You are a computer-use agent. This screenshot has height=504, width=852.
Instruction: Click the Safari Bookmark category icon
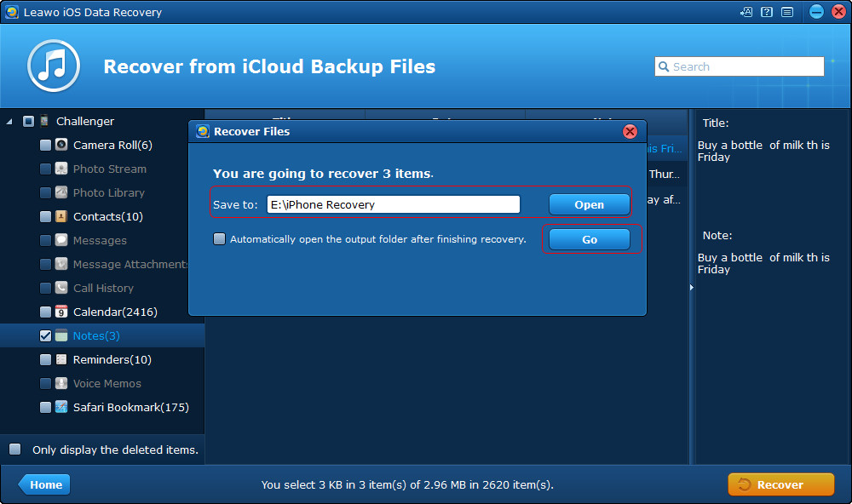coord(61,407)
